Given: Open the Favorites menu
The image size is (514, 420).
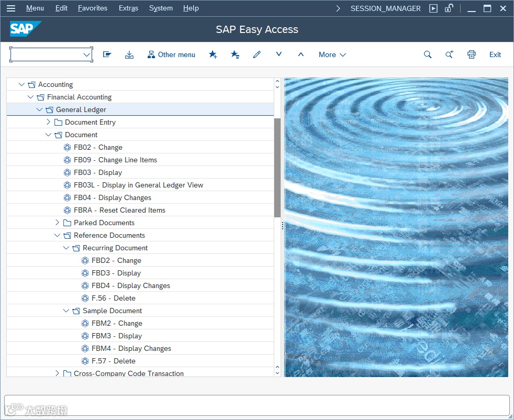Looking at the screenshot, I should (93, 8).
